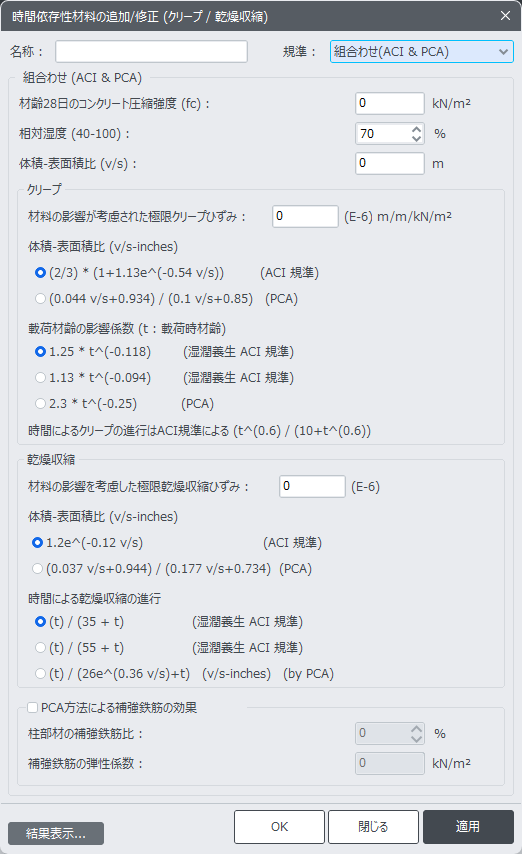
Task: Click the 極限乾燥収縮ひずみ input field
Action: click(x=312, y=486)
